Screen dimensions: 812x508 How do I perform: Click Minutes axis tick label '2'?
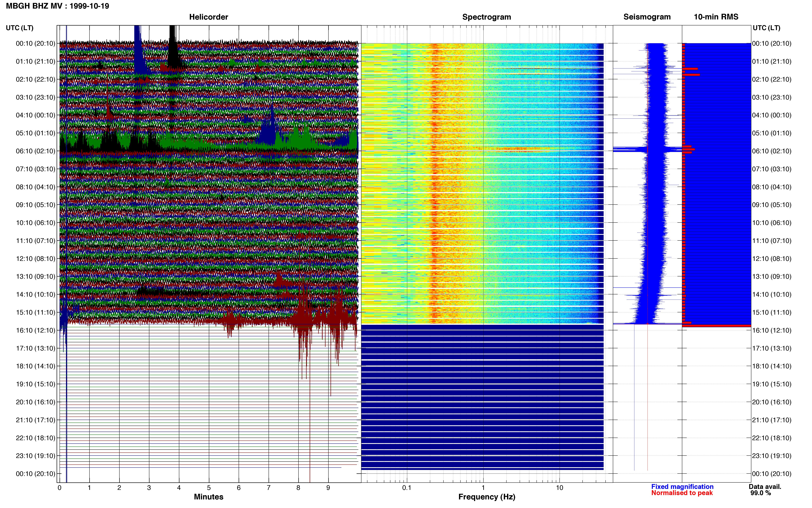pyautogui.click(x=119, y=488)
